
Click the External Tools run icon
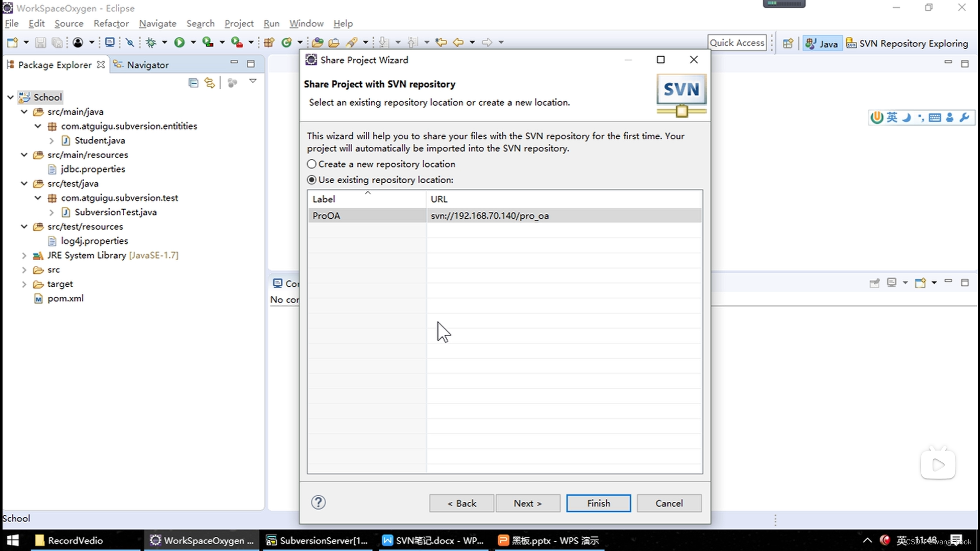(236, 42)
